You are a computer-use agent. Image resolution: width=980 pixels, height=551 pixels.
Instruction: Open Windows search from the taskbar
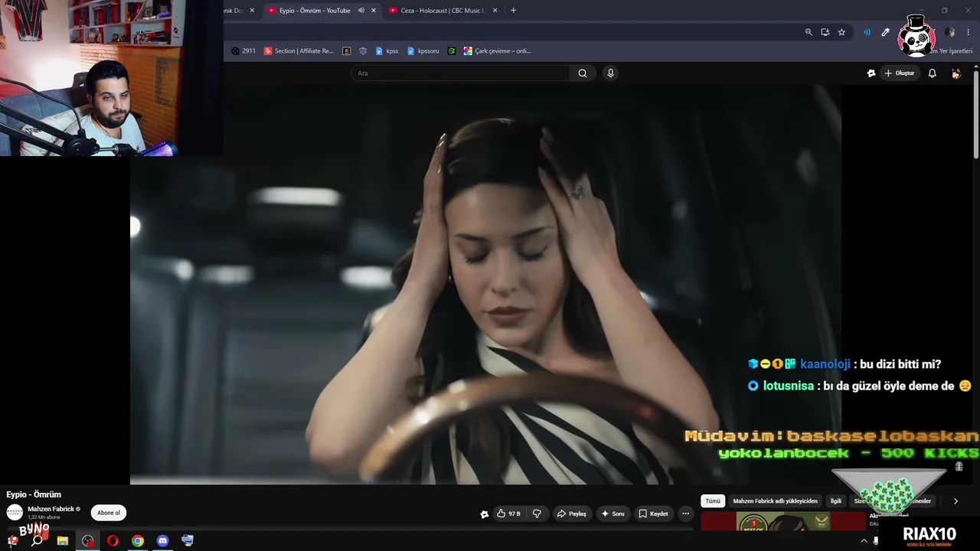pos(37,540)
